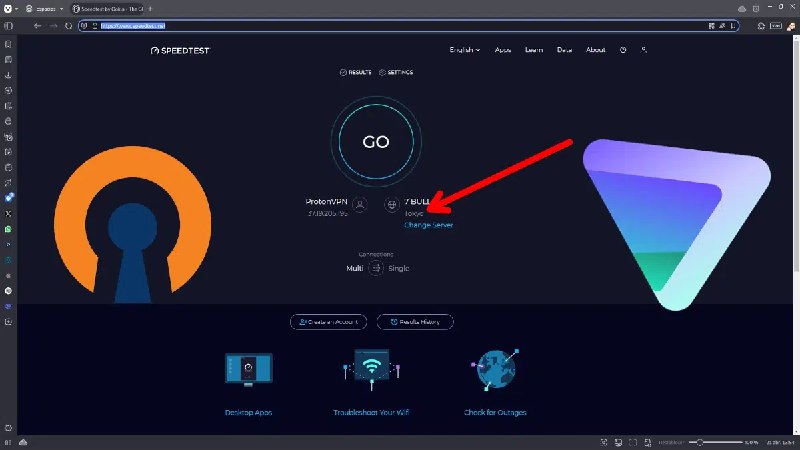The height and width of the screenshot is (450, 800).
Task: Select the Speedtest by Ookla tab
Action: coord(108,9)
